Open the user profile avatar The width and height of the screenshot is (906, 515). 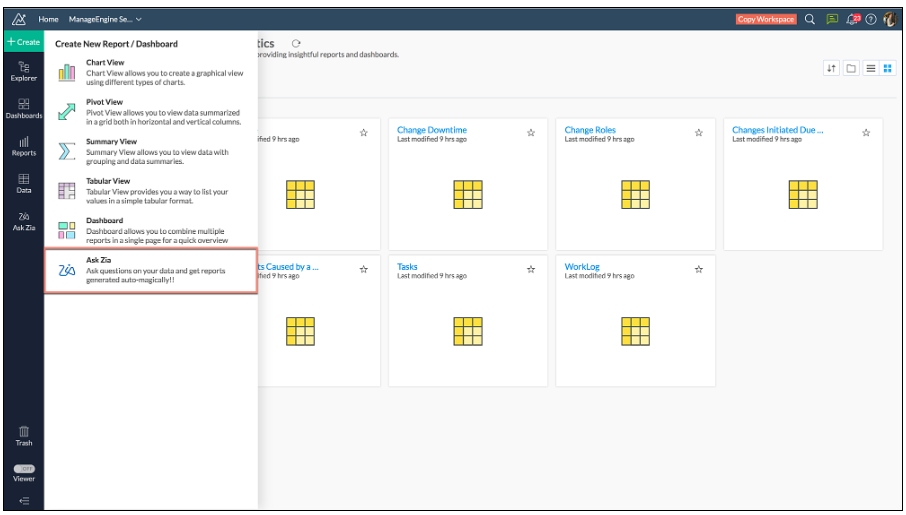pyautogui.click(x=891, y=19)
